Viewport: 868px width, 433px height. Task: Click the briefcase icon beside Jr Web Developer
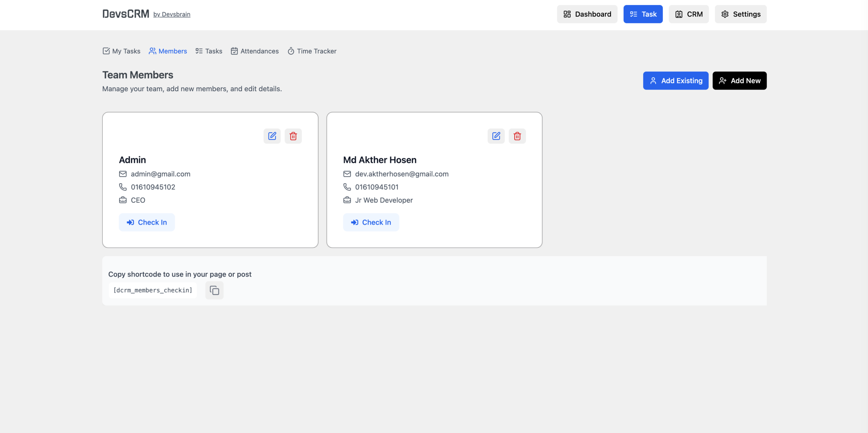pyautogui.click(x=347, y=200)
